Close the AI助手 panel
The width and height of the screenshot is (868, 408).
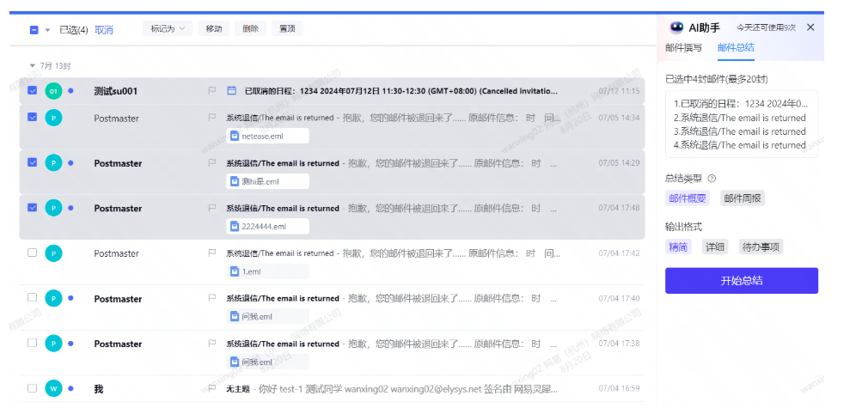[810, 27]
